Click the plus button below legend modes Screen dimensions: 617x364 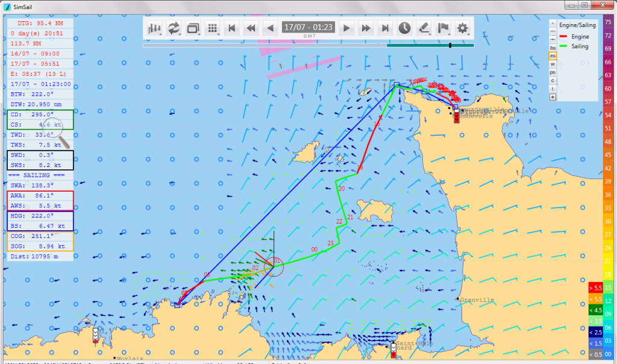tap(553, 97)
